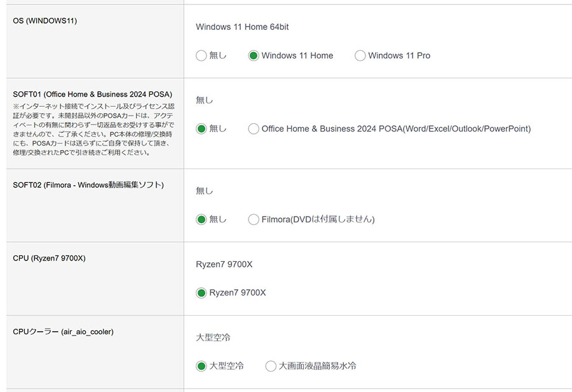Select 無し radio button for OS
This screenshot has width=572, height=392.
[201, 56]
